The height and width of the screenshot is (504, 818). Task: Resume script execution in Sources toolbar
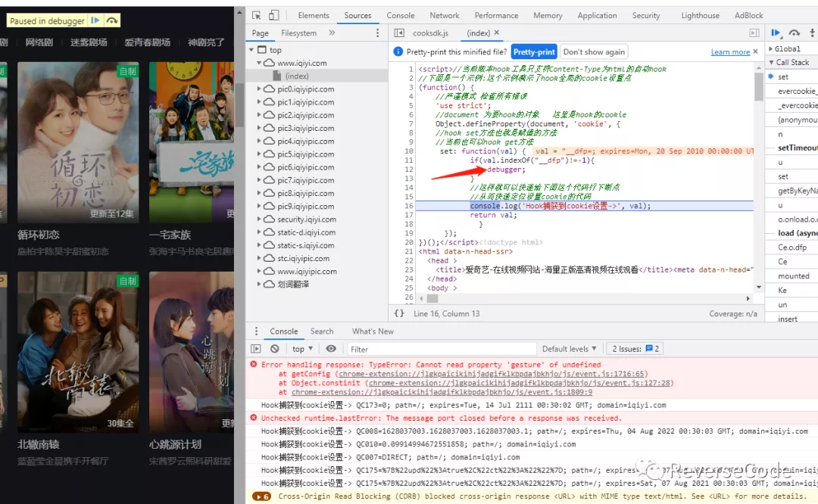click(776, 33)
